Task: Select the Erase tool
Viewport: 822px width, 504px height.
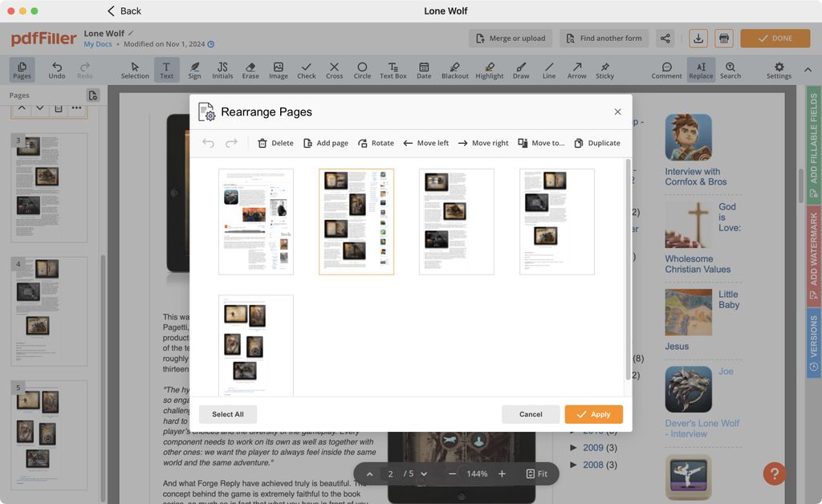Action: pyautogui.click(x=250, y=69)
